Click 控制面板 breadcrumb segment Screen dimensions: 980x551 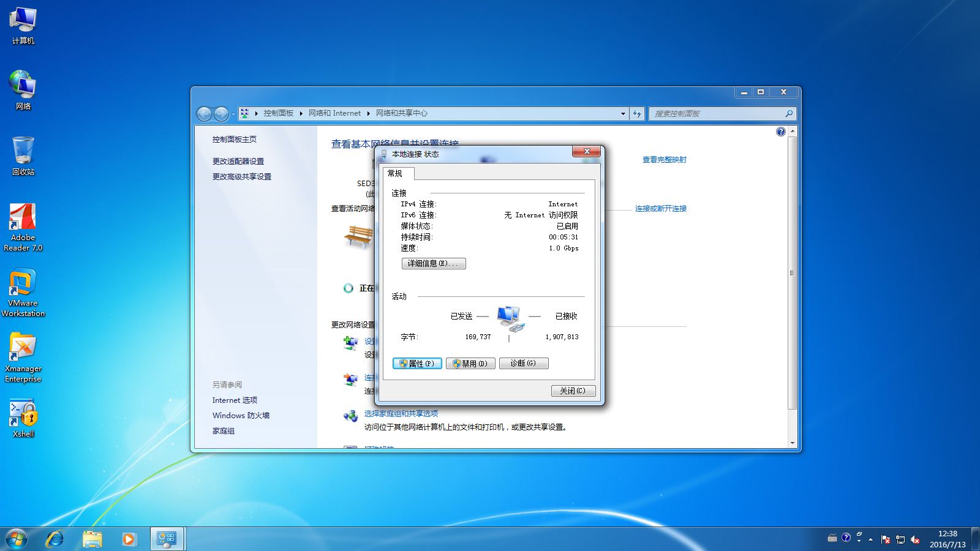[279, 113]
